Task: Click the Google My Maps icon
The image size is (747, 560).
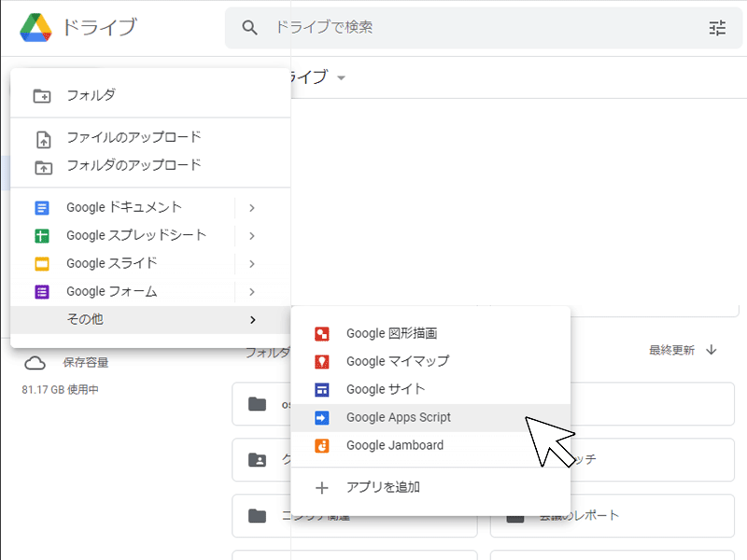Action: [322, 362]
